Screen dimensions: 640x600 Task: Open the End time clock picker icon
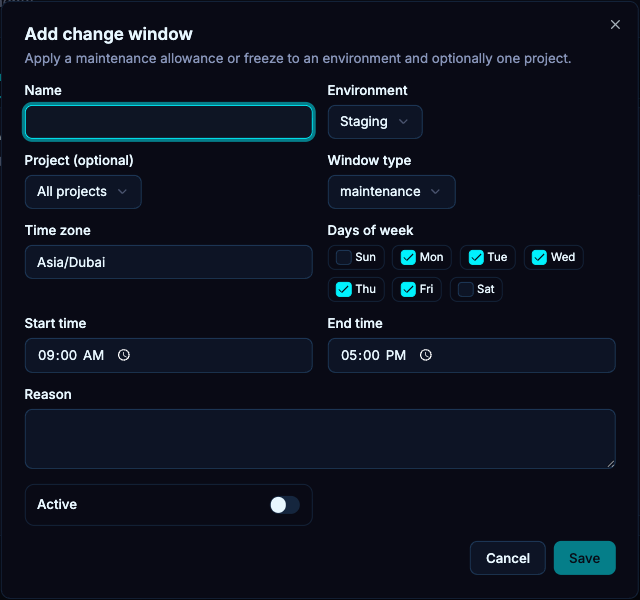pyautogui.click(x=426, y=355)
